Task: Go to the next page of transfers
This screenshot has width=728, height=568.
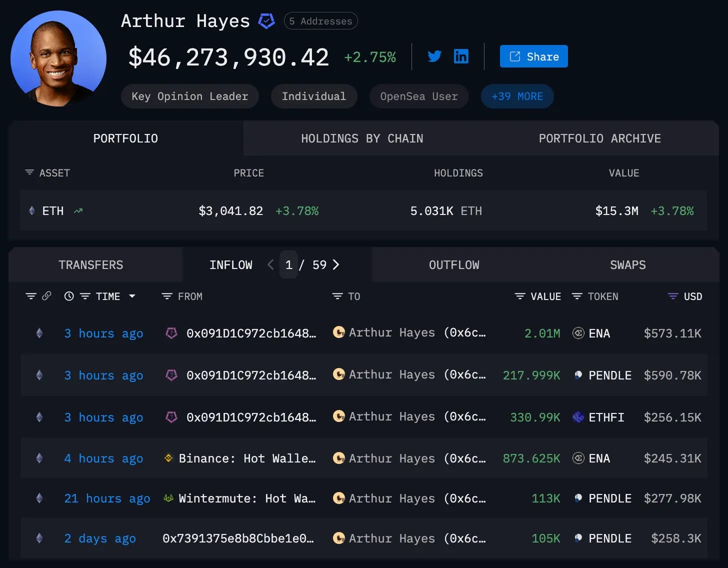Action: pyautogui.click(x=336, y=264)
